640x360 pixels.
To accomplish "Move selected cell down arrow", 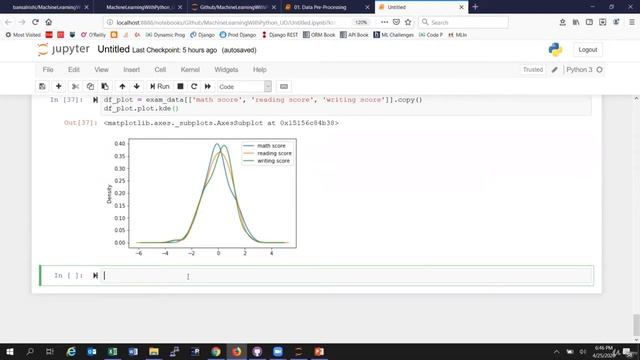I will (137, 87).
